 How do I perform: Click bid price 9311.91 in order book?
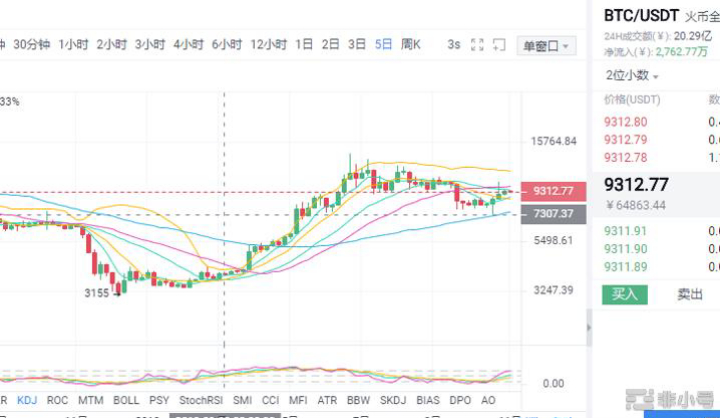(x=625, y=231)
